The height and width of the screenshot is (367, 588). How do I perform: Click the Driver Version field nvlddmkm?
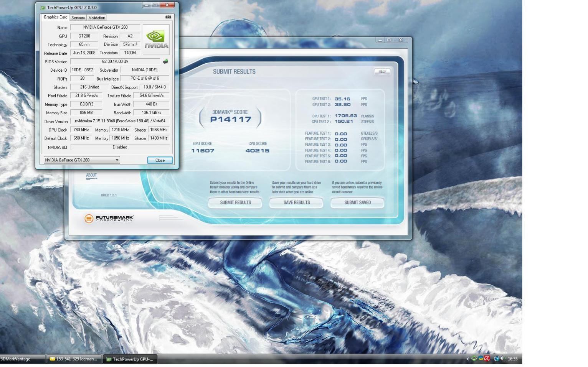(120, 121)
